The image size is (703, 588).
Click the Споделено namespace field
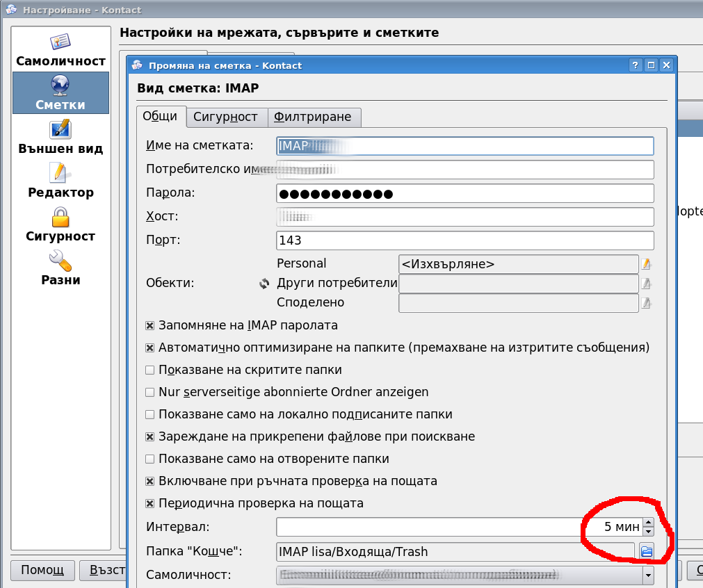tap(518, 303)
